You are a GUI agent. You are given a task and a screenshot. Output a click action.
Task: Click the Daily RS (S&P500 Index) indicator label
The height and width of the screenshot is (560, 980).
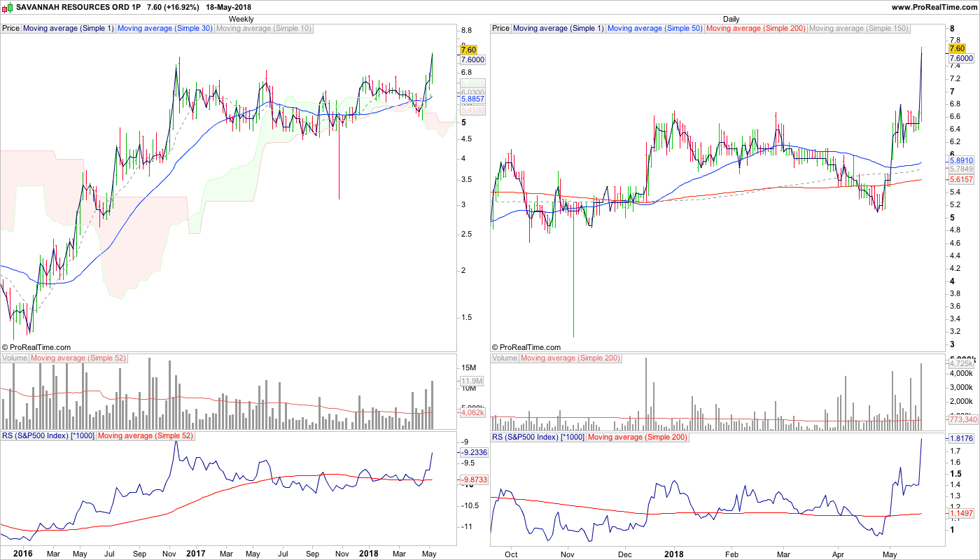click(538, 437)
